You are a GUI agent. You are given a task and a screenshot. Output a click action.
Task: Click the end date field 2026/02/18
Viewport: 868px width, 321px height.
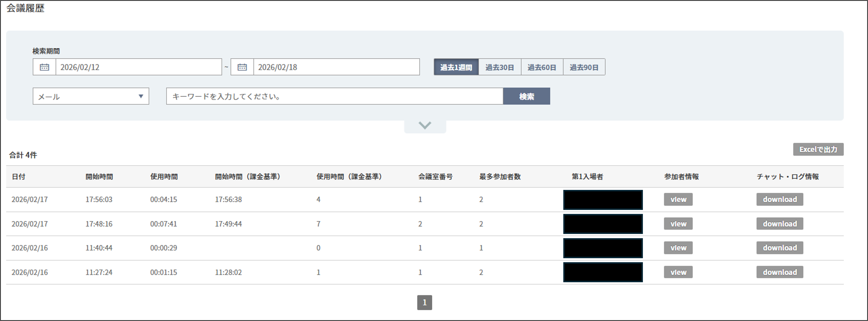click(336, 67)
